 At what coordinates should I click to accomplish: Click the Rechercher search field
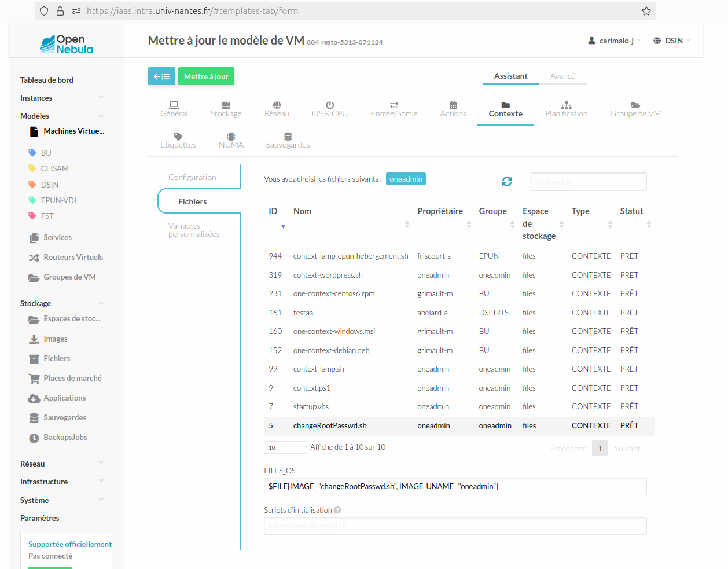pyautogui.click(x=588, y=181)
